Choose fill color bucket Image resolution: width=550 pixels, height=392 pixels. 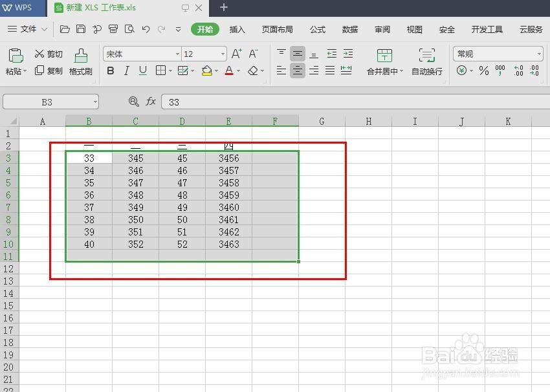coord(207,71)
